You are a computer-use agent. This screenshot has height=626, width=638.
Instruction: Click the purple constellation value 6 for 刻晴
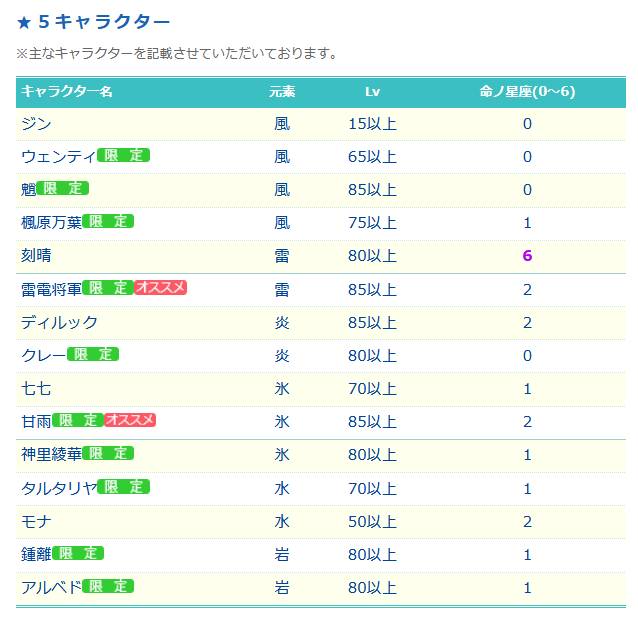tap(527, 256)
